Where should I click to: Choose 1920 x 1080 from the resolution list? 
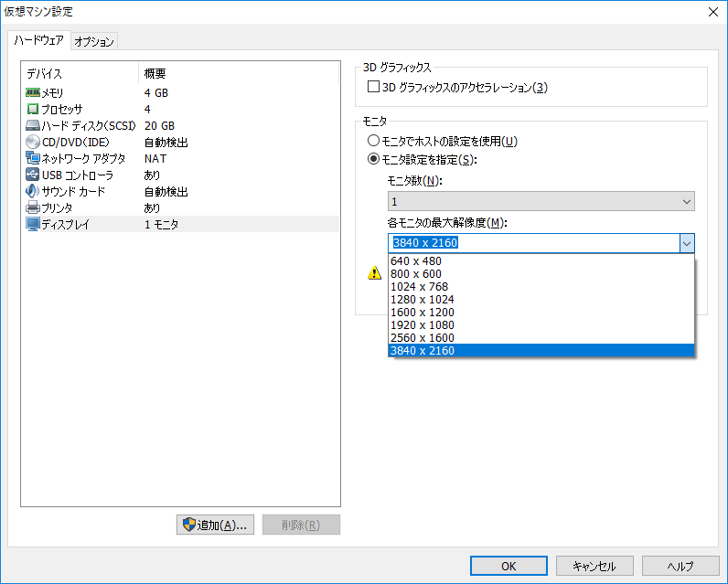point(541,325)
